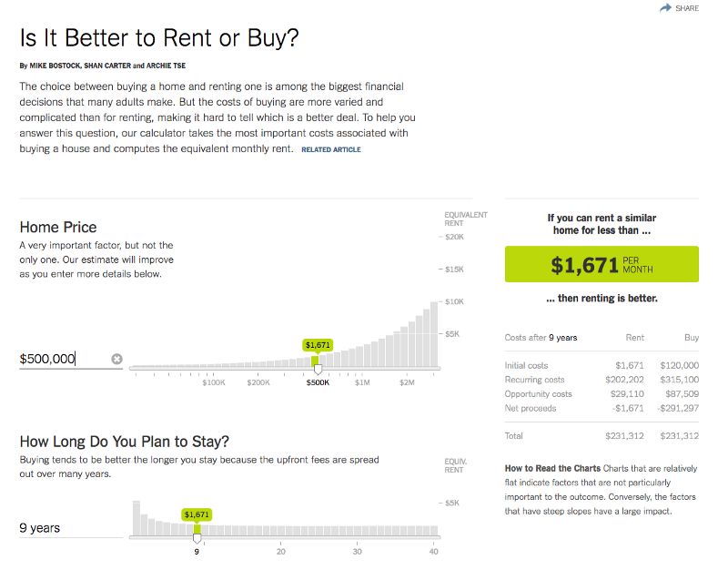Click the green $1,671 tooltip on years chart
The image size is (728, 580).
[x=197, y=514]
